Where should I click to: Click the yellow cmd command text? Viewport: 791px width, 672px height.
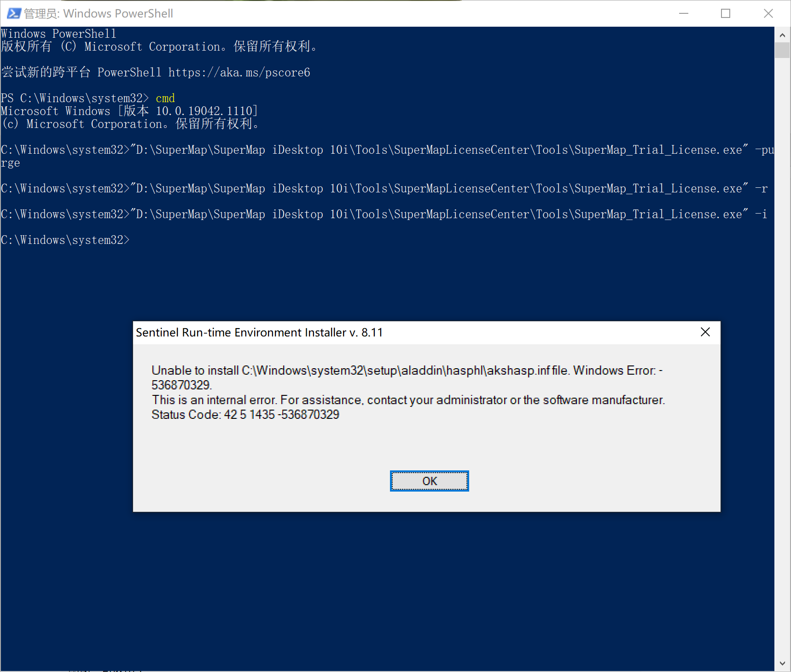[x=165, y=98]
